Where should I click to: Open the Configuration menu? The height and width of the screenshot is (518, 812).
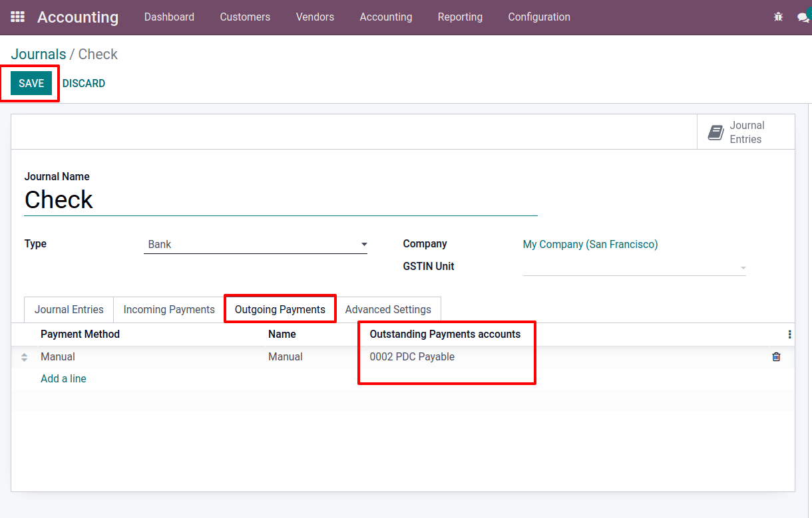click(x=539, y=17)
